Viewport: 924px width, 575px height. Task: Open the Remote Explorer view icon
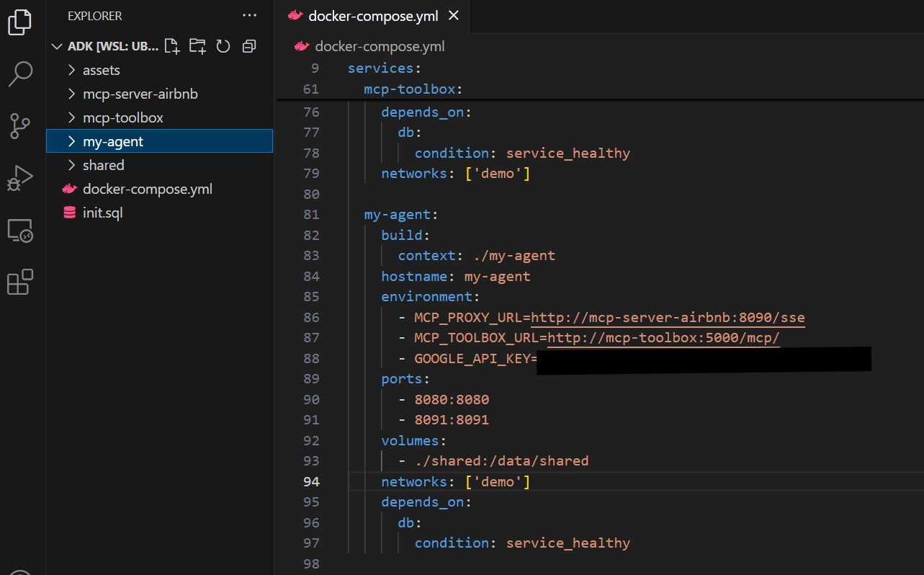[19, 231]
